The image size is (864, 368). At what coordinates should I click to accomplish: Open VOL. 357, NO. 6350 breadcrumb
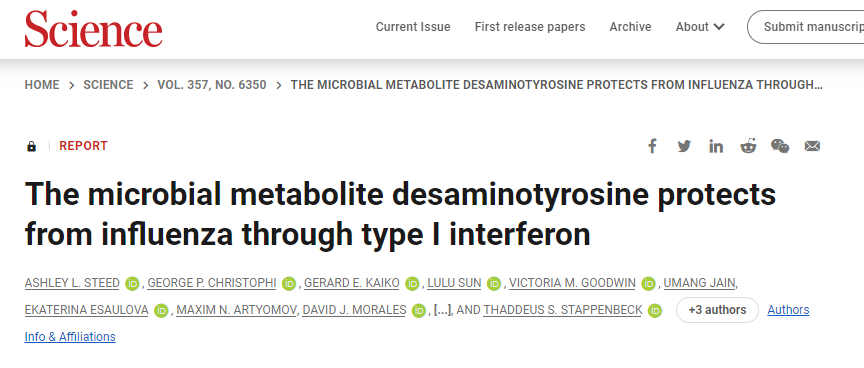(212, 85)
